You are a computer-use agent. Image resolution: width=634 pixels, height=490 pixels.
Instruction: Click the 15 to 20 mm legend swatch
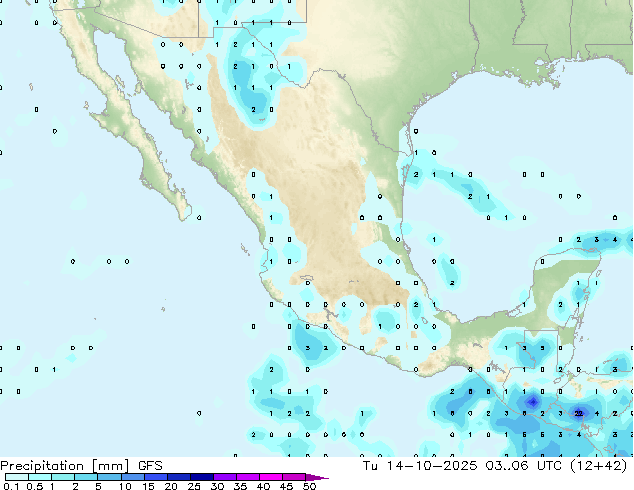(156, 477)
